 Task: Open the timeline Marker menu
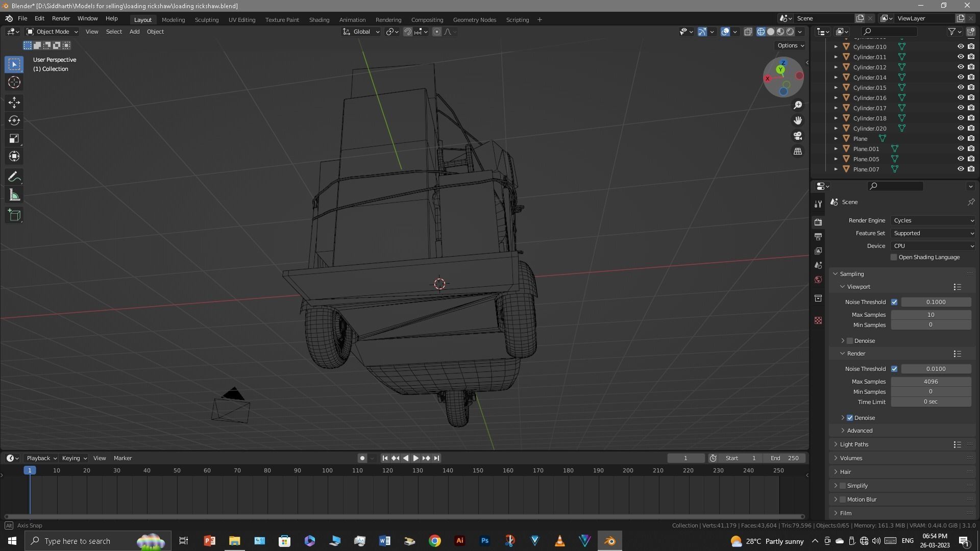coord(122,458)
